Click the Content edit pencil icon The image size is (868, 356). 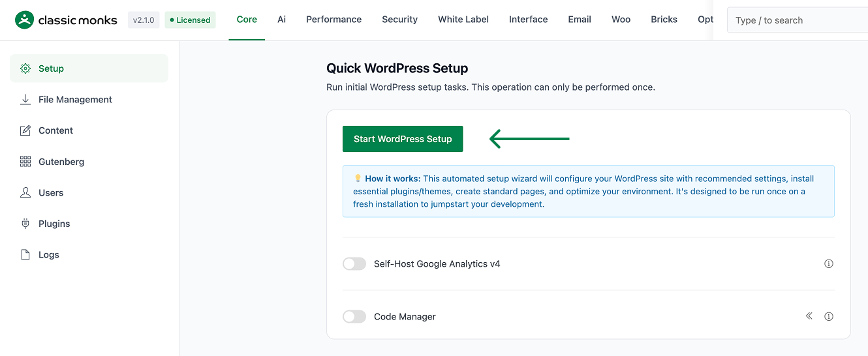25,130
